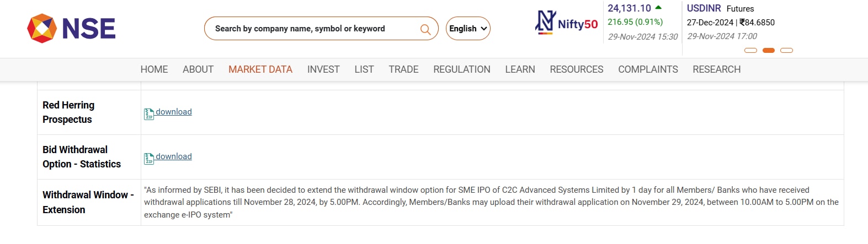Select the third ticker carousel dot
Screen dimensions: 868x244
point(787,50)
